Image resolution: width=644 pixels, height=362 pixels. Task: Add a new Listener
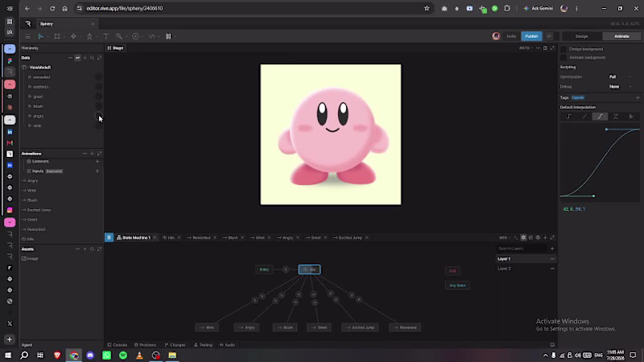[x=97, y=162]
